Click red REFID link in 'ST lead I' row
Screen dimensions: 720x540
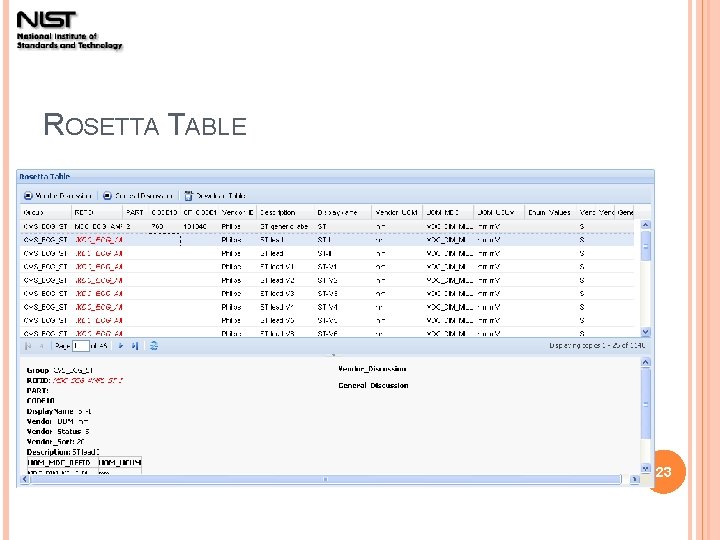98,240
